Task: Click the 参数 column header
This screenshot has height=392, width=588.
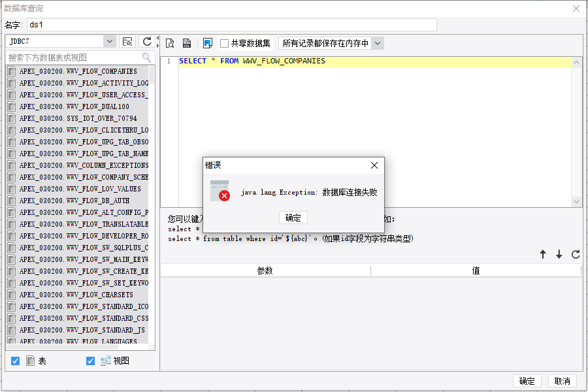Action: pyautogui.click(x=265, y=270)
